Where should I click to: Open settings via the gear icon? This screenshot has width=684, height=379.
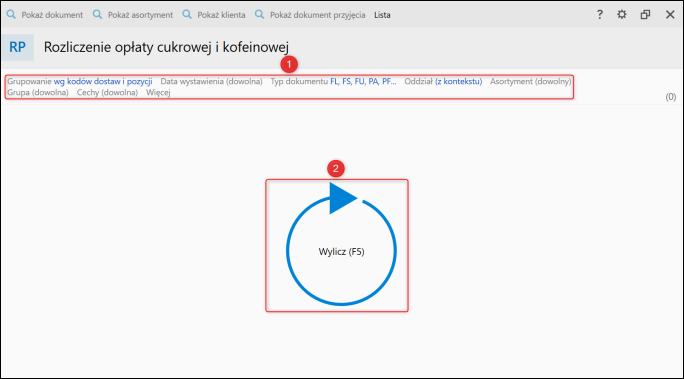tap(622, 15)
